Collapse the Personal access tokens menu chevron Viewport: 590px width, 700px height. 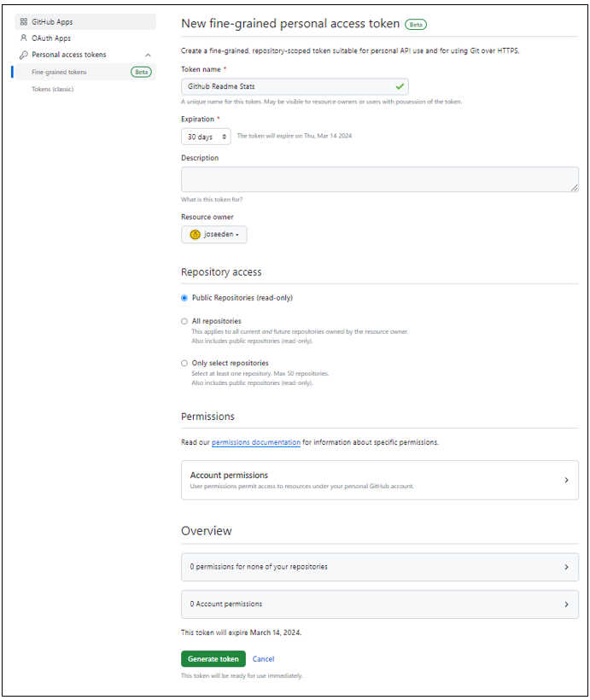point(148,55)
